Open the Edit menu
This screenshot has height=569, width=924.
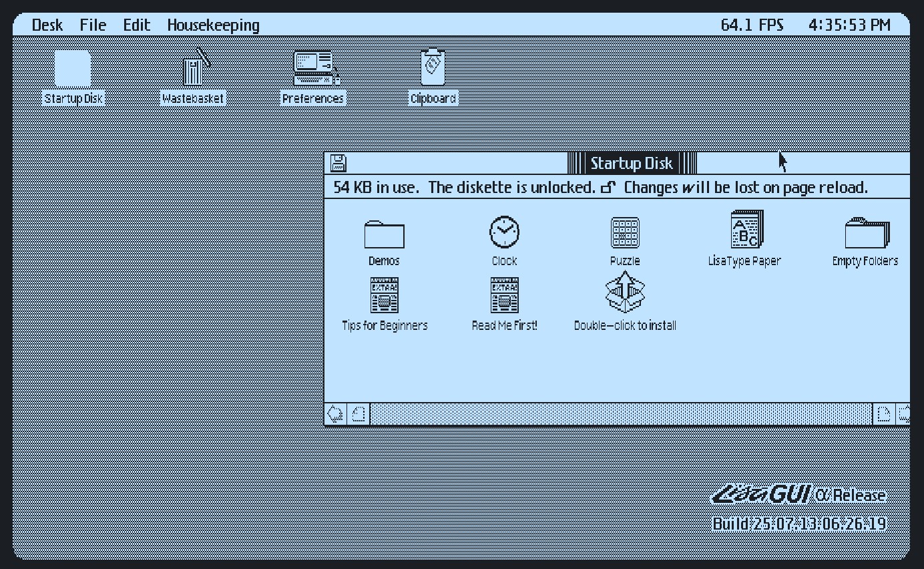136,25
